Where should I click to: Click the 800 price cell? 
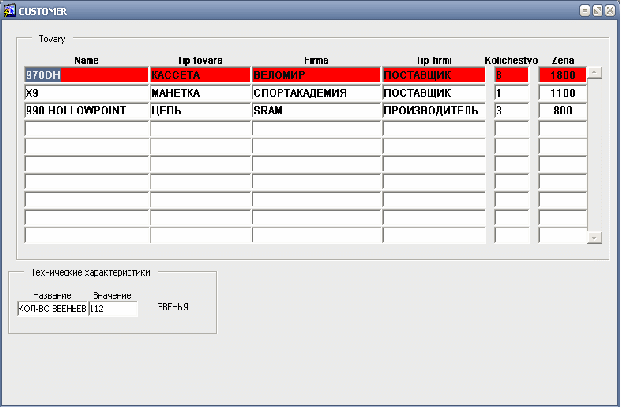[562, 111]
